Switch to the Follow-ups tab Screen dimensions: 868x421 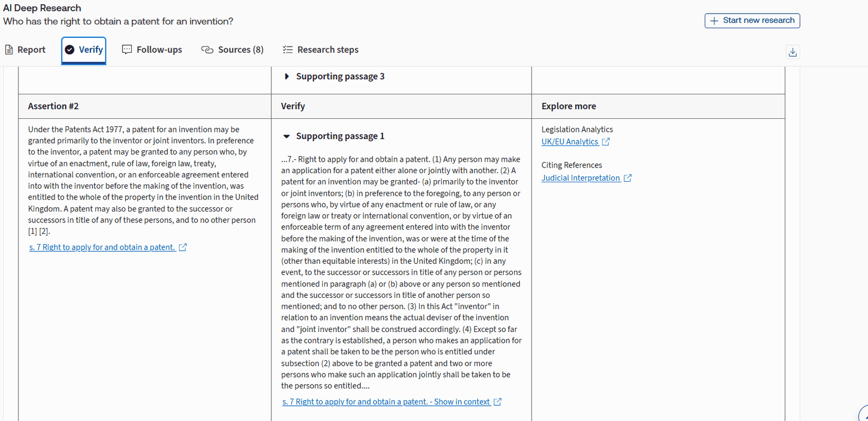click(x=152, y=50)
